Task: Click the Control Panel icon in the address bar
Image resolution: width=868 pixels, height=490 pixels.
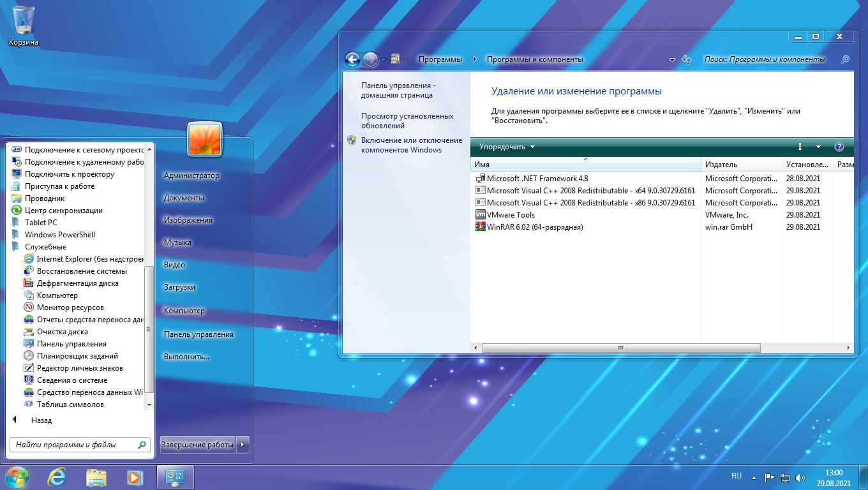Action: click(x=394, y=59)
